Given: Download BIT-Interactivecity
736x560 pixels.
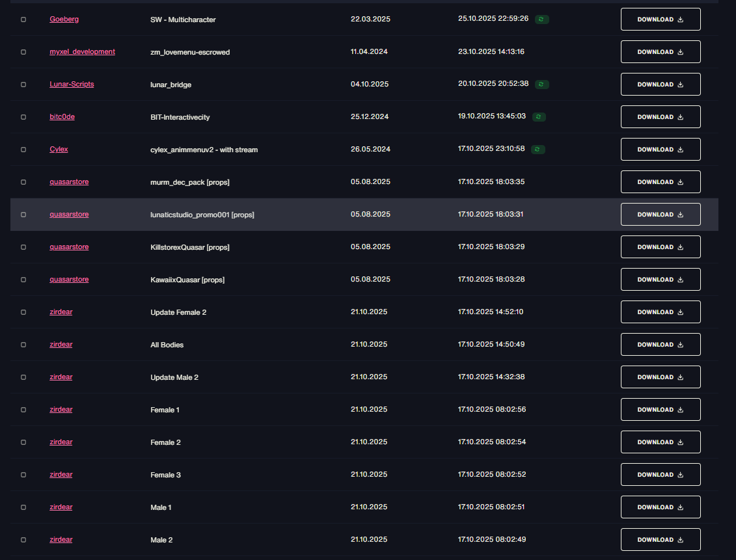Looking at the screenshot, I should [x=661, y=117].
